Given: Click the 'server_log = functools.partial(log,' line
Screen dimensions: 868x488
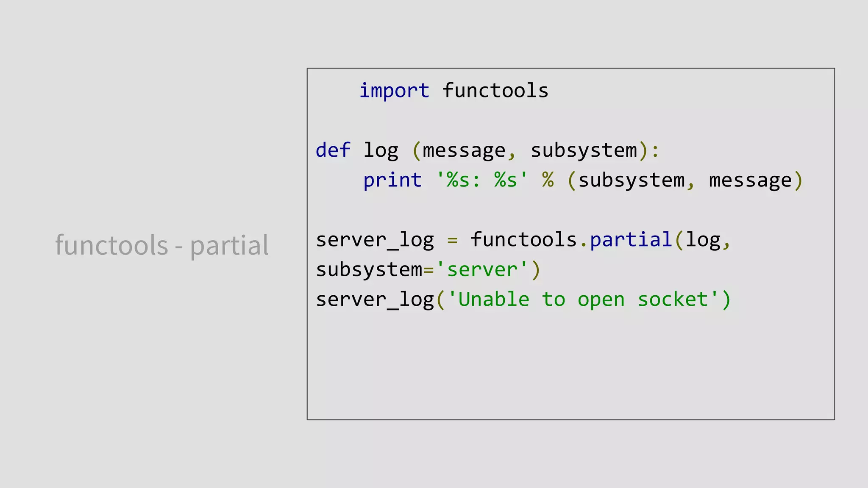Looking at the screenshot, I should pyautogui.click(x=523, y=240).
